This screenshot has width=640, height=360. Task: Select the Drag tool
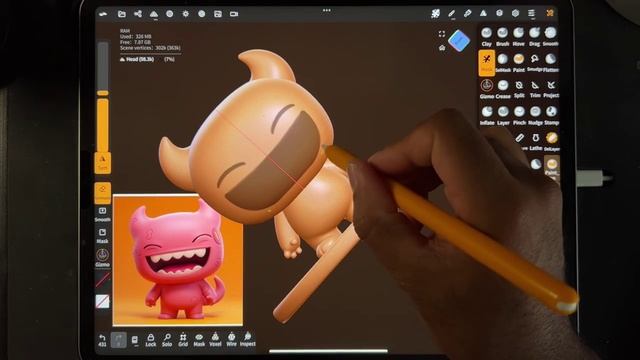(535, 36)
